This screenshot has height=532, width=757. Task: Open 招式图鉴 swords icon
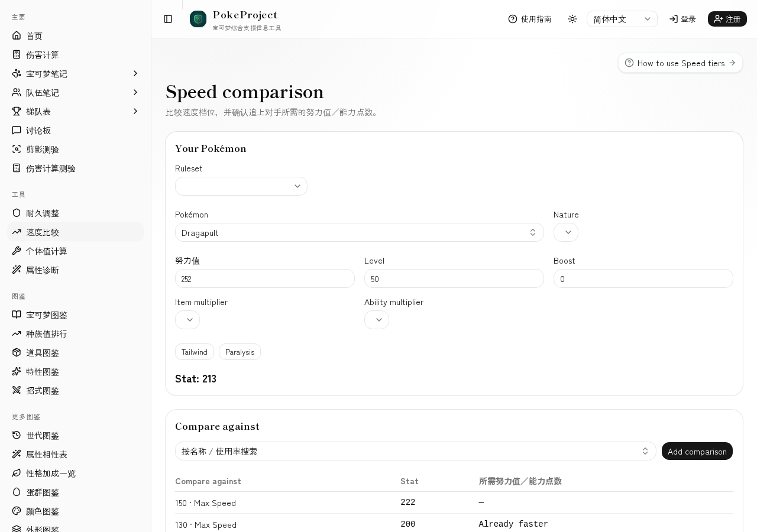(x=17, y=390)
